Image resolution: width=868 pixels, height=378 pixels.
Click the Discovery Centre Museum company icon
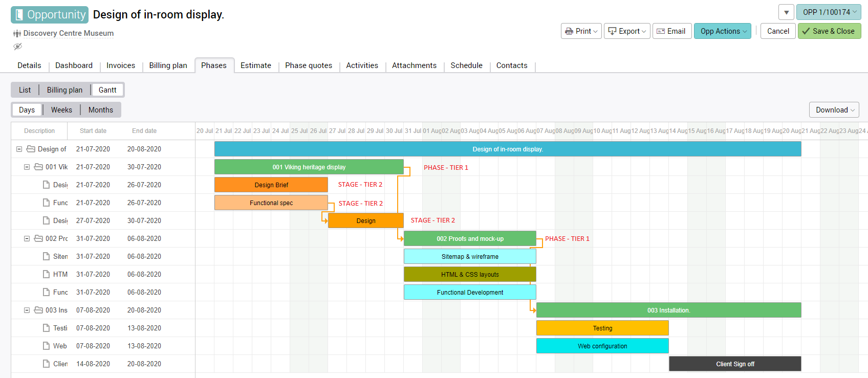tap(17, 34)
